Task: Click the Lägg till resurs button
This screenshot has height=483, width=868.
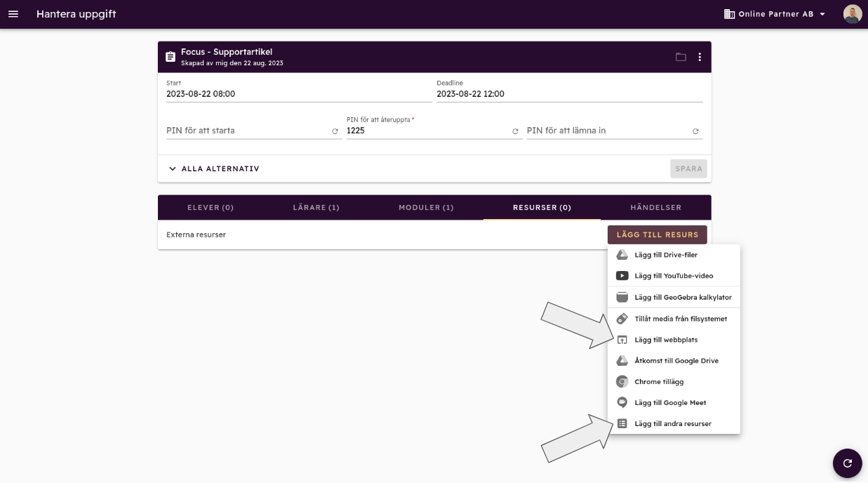Action: [657, 234]
